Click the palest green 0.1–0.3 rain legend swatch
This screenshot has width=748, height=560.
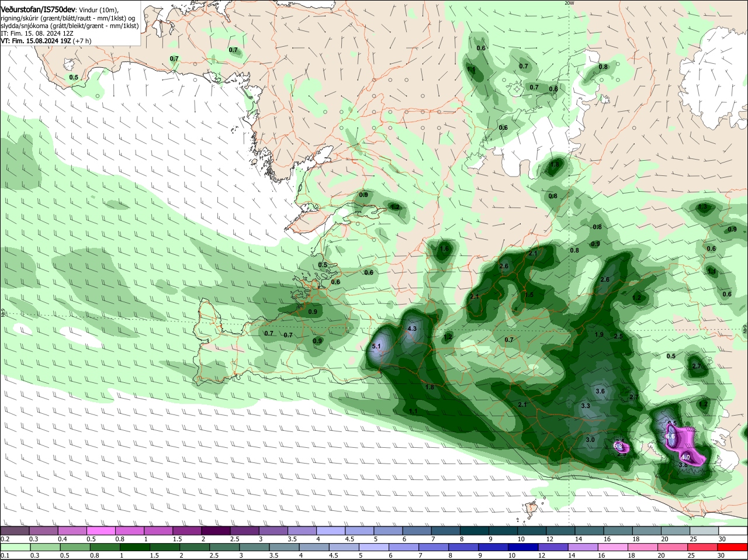15,547
